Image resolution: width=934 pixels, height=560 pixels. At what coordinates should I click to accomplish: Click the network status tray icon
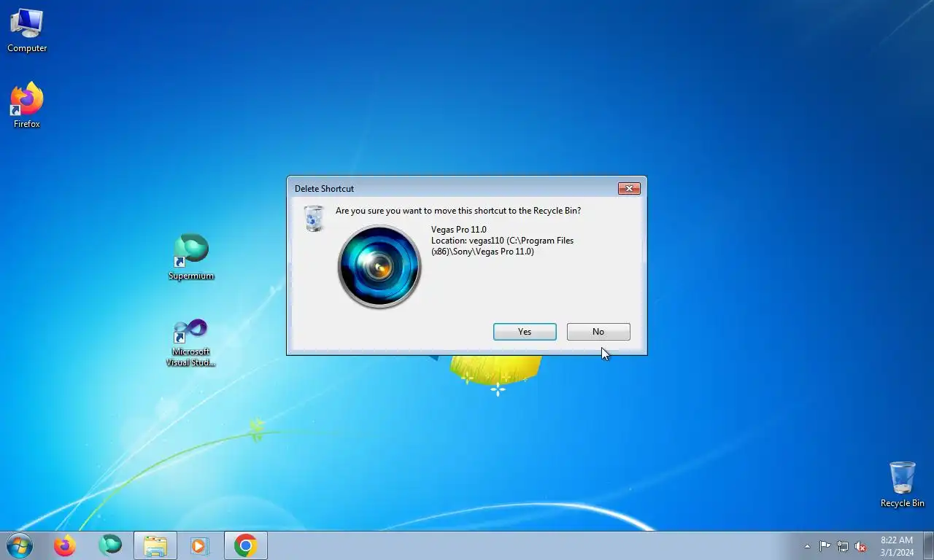(x=843, y=546)
